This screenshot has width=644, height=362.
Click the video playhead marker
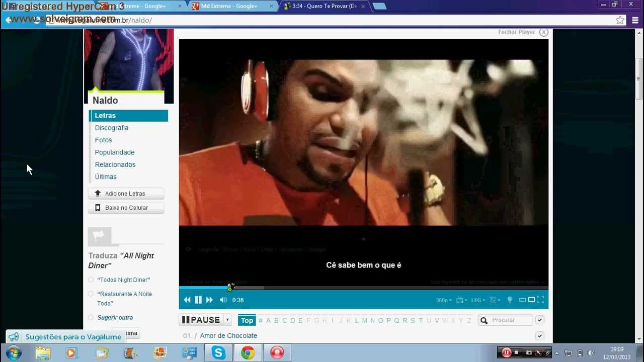(230, 287)
